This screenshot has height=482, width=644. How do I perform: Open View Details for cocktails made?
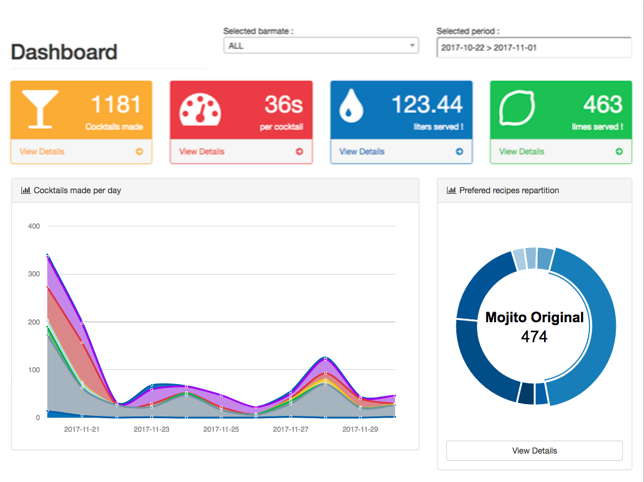point(42,152)
